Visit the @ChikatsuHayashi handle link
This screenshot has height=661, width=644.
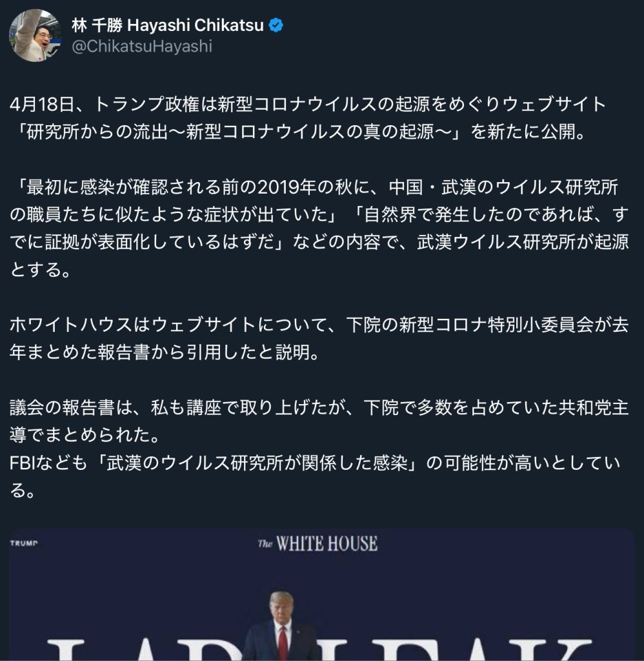[x=142, y=46]
